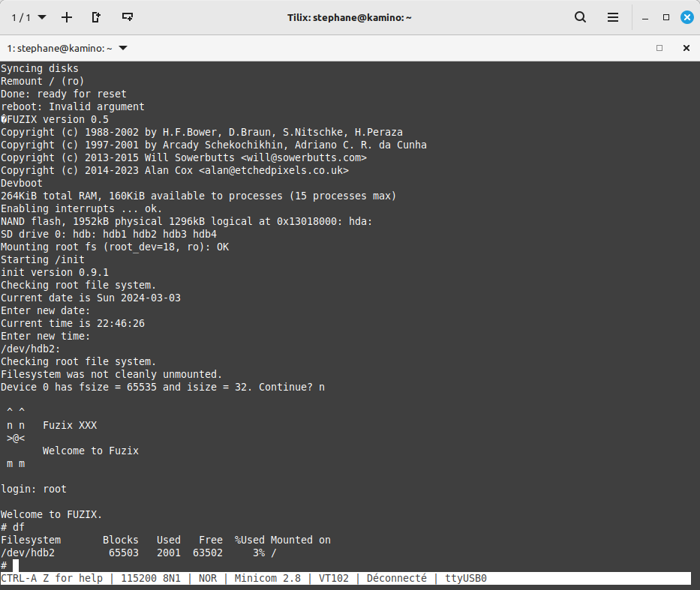Click 'NOR' in the status bar
The image size is (700, 590).
point(208,579)
